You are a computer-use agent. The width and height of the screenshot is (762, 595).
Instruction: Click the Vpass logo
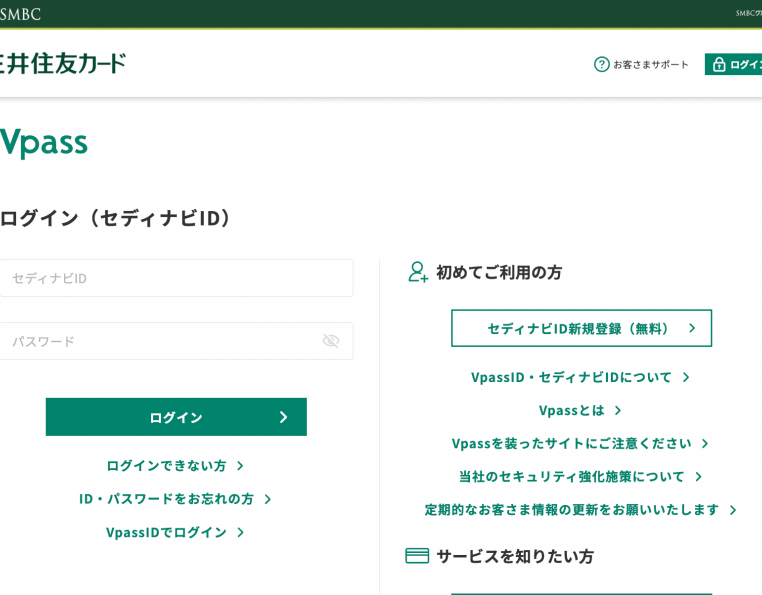coord(44,143)
